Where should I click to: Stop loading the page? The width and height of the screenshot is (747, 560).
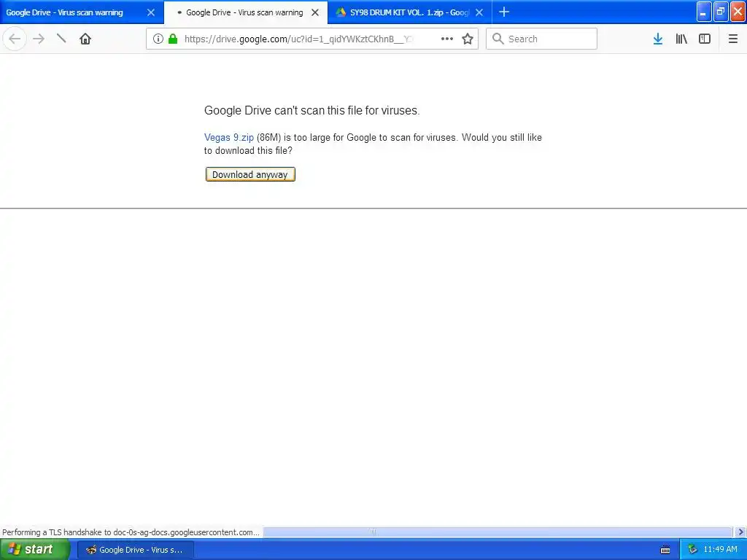click(61, 39)
